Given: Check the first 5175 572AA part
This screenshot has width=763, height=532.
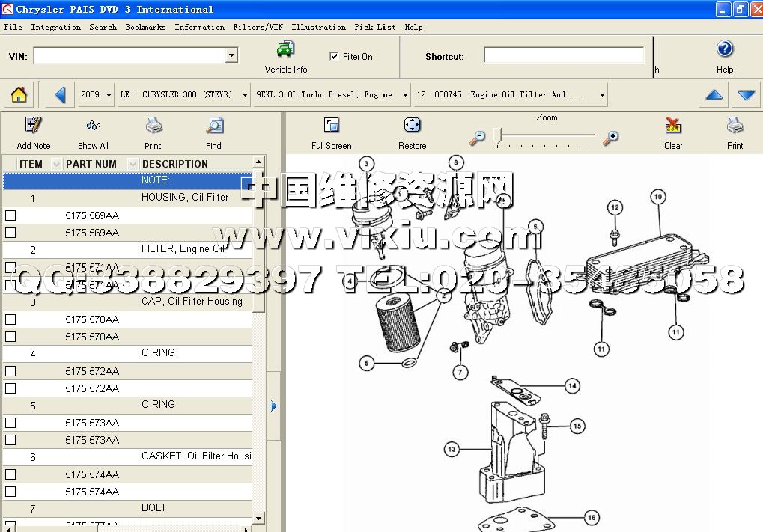Looking at the screenshot, I should tap(10, 371).
